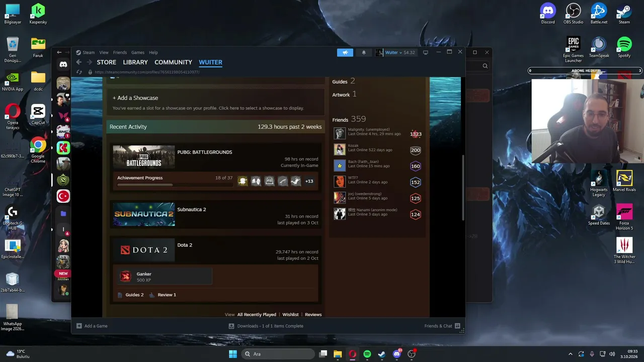This screenshot has width=644, height=362.
Task: Click the Windows taskbar search box
Action: [278, 354]
